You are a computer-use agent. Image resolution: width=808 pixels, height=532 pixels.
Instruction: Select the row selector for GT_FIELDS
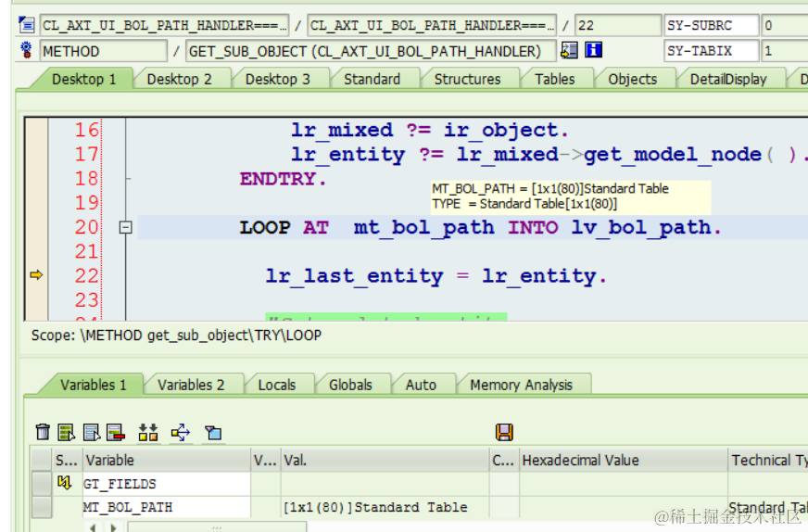click(x=41, y=484)
